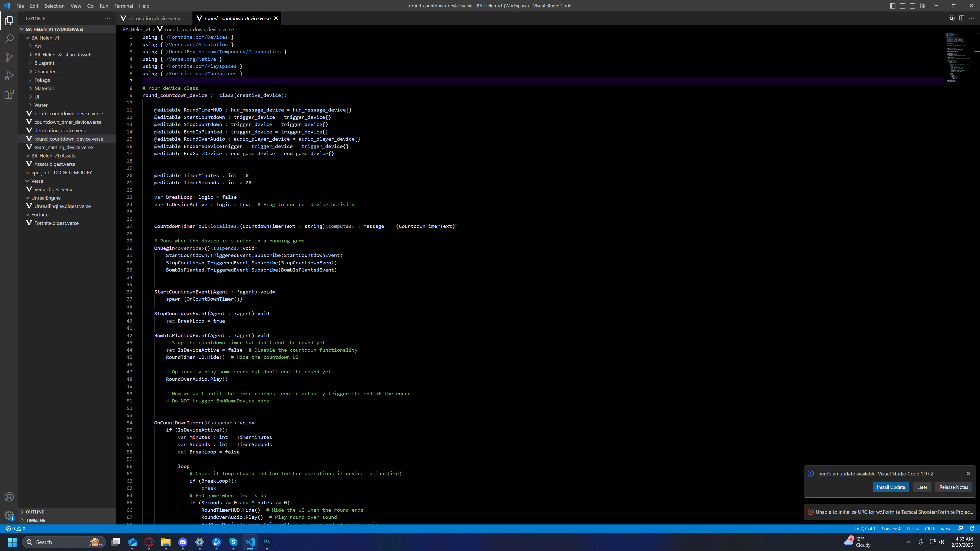Open the Help menu
Image resolution: width=980 pixels, height=551 pixels.
tap(144, 6)
